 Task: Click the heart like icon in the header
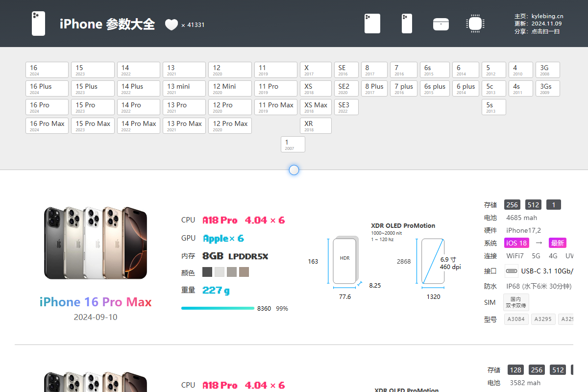tap(171, 24)
